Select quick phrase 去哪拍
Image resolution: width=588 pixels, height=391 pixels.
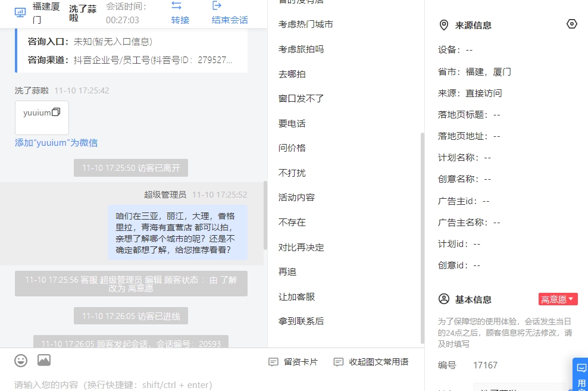(292, 74)
